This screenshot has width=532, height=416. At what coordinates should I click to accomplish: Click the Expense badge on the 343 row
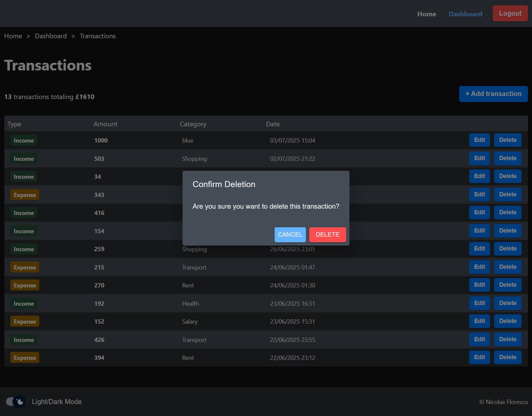25,195
